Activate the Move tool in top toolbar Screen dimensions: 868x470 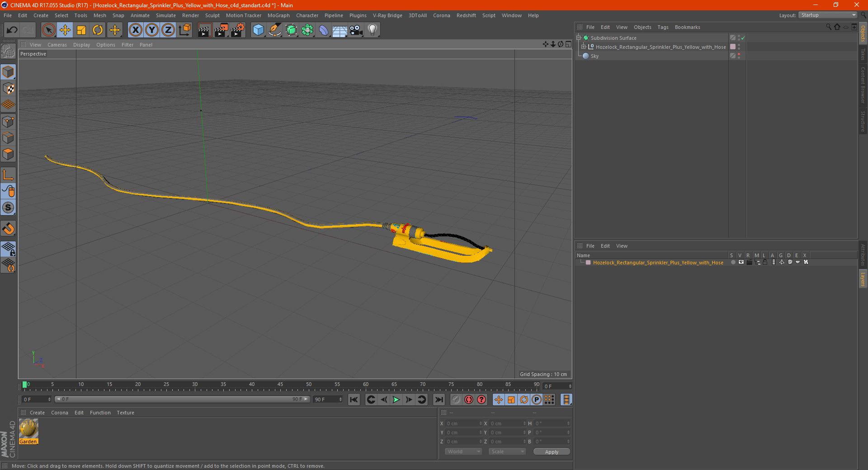point(65,30)
